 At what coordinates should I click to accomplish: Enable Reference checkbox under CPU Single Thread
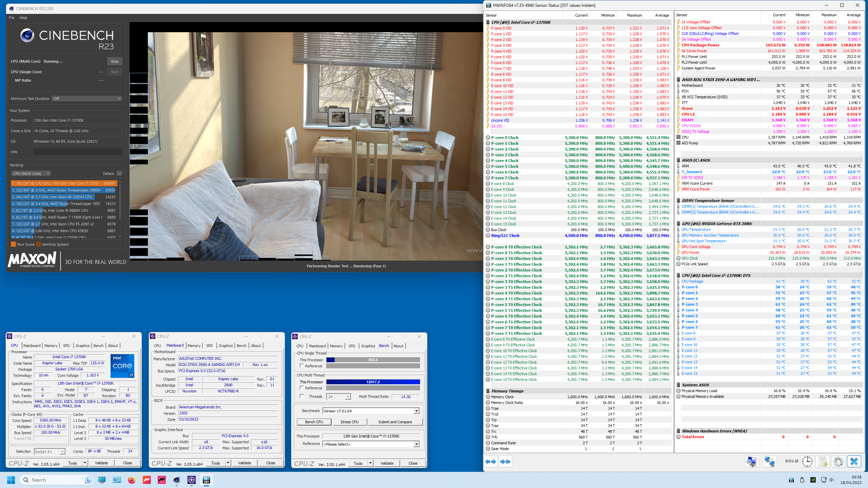coord(302,366)
